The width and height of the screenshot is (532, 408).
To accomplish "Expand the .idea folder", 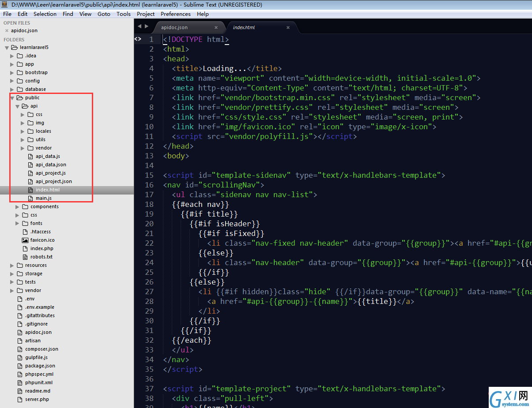I will (12, 56).
